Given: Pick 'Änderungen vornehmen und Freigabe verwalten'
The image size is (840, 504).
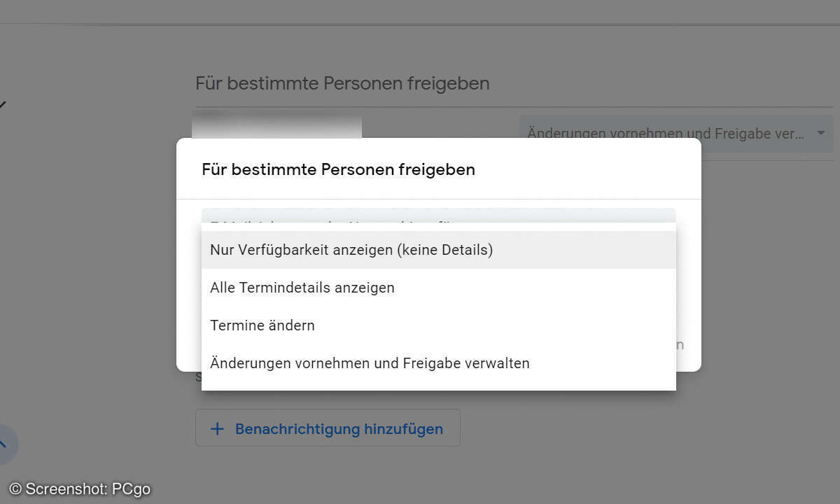Looking at the screenshot, I should (438, 363).
